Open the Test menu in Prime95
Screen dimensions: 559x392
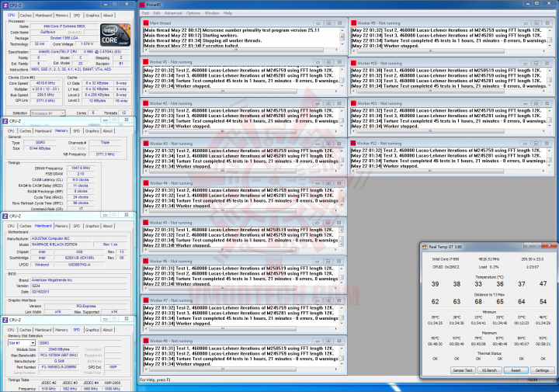pos(145,13)
